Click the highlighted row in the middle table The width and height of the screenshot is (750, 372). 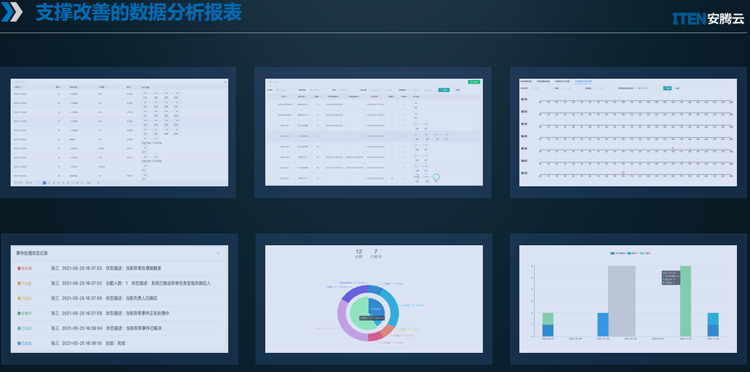(374, 136)
